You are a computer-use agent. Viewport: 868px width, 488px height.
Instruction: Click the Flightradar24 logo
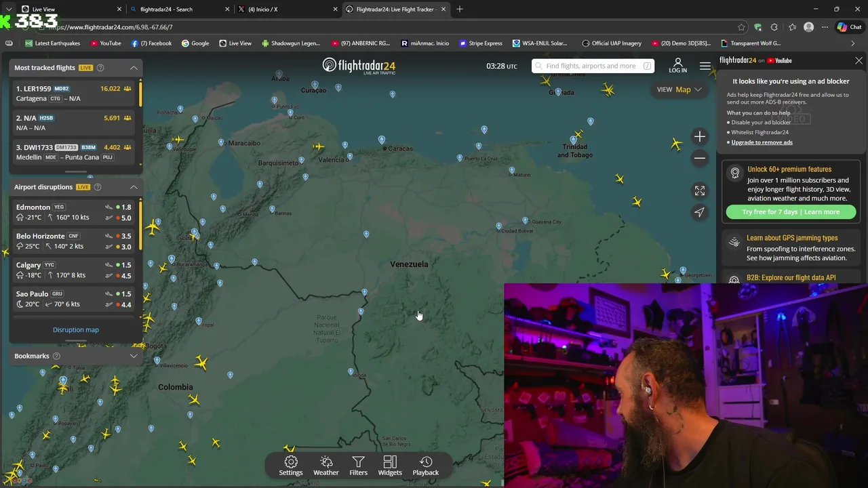[x=359, y=66]
